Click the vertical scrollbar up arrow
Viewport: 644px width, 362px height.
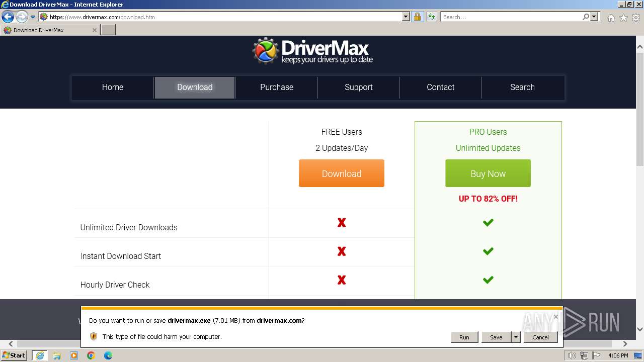(x=639, y=47)
